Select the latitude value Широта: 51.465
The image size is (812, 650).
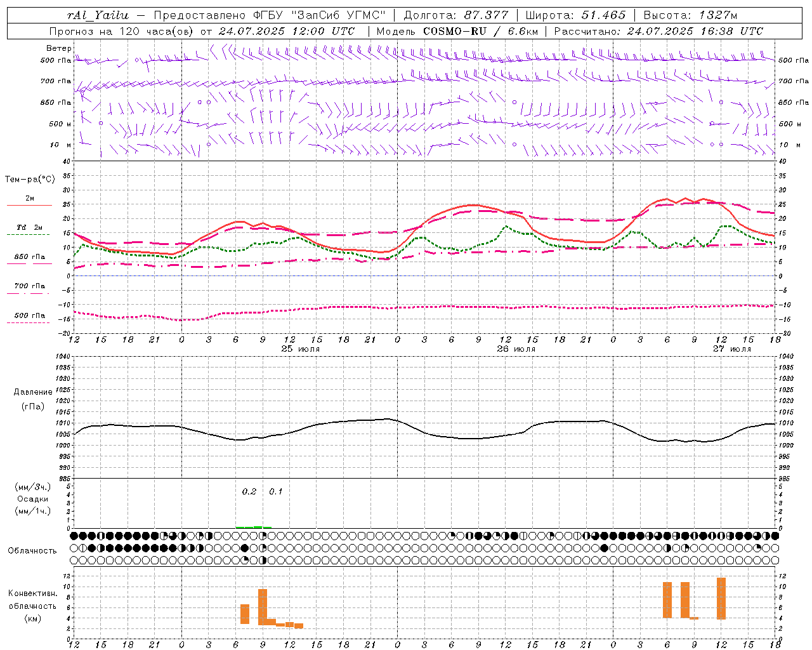click(576, 15)
